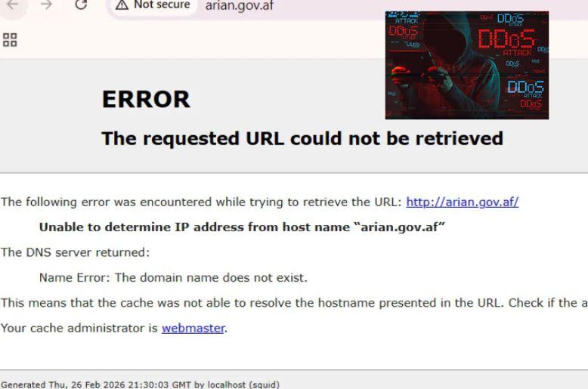The width and height of the screenshot is (588, 389).
Task: Click the Unable to determine IP address message
Action: click(242, 227)
